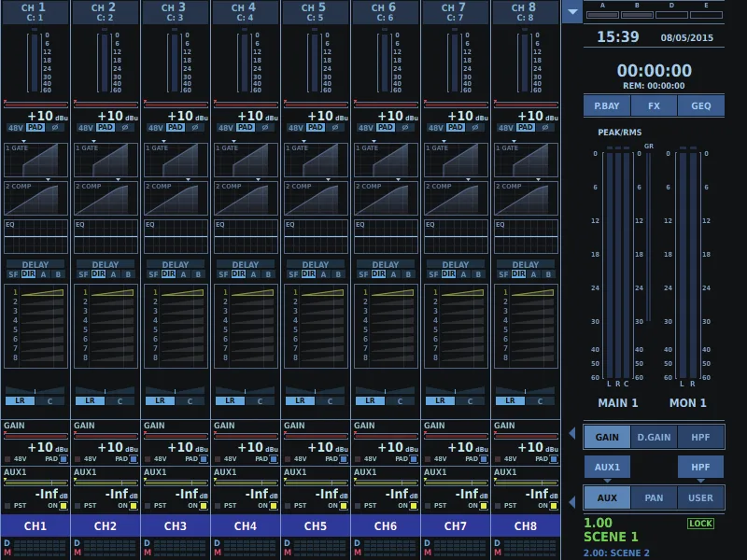Viewport: 747px width, 560px height.
Task: Click the HPF button beside AUX1
Action: (x=701, y=468)
